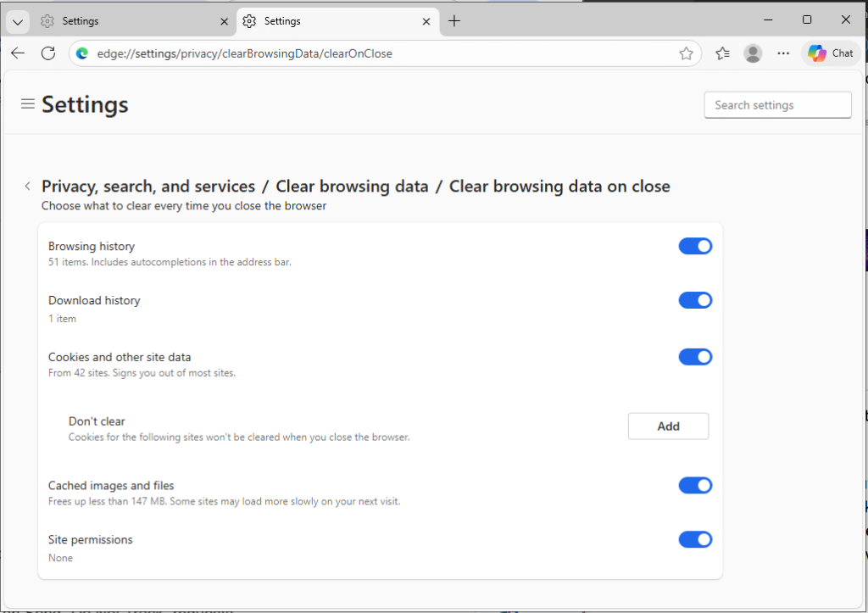Open the Settings hamburger menu
This screenshot has height=613, width=868.
tap(28, 104)
